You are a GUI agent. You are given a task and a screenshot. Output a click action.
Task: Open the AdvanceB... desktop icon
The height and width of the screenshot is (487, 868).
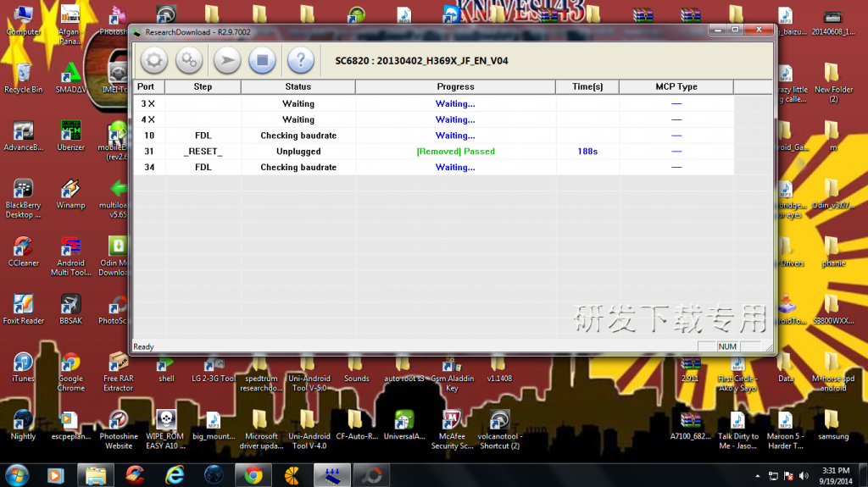pyautogui.click(x=23, y=136)
